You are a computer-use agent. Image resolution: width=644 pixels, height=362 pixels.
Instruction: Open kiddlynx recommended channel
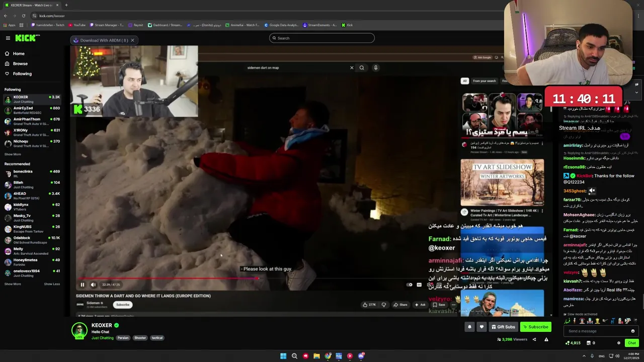(x=32, y=207)
